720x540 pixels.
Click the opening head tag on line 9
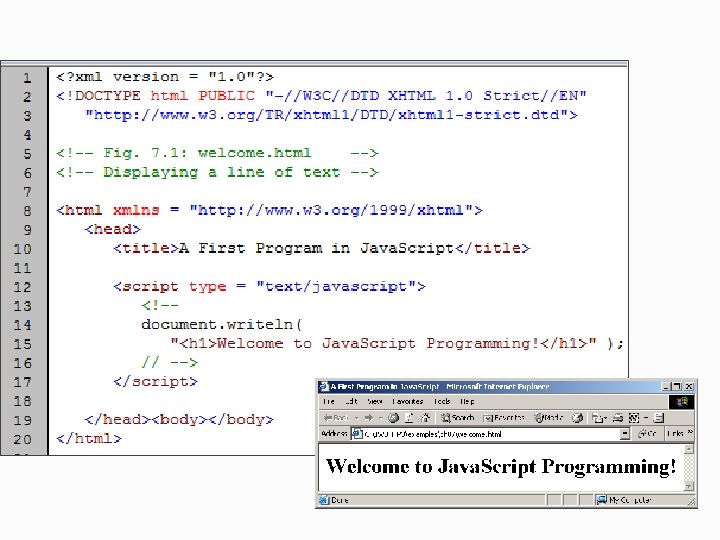(x=113, y=229)
